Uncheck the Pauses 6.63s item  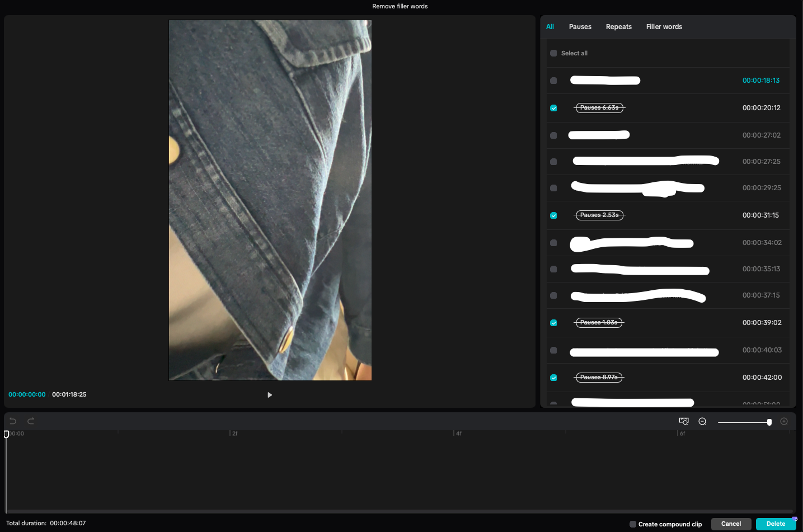coord(553,108)
